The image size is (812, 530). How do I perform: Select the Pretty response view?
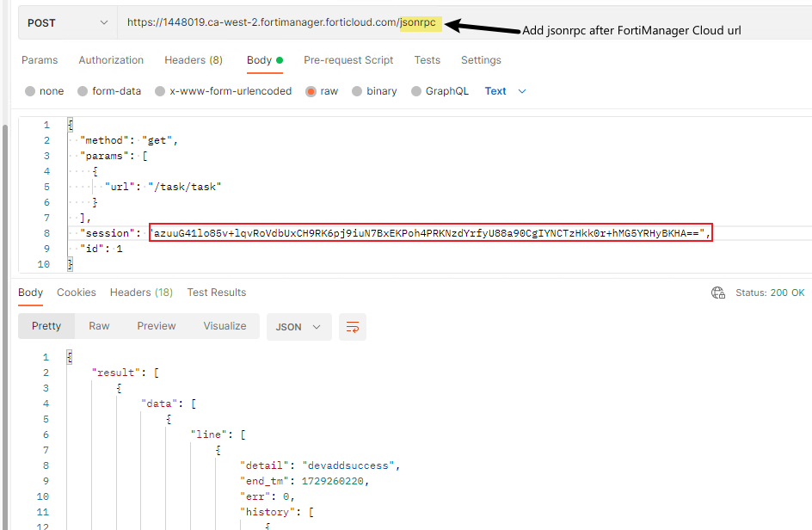coord(46,326)
